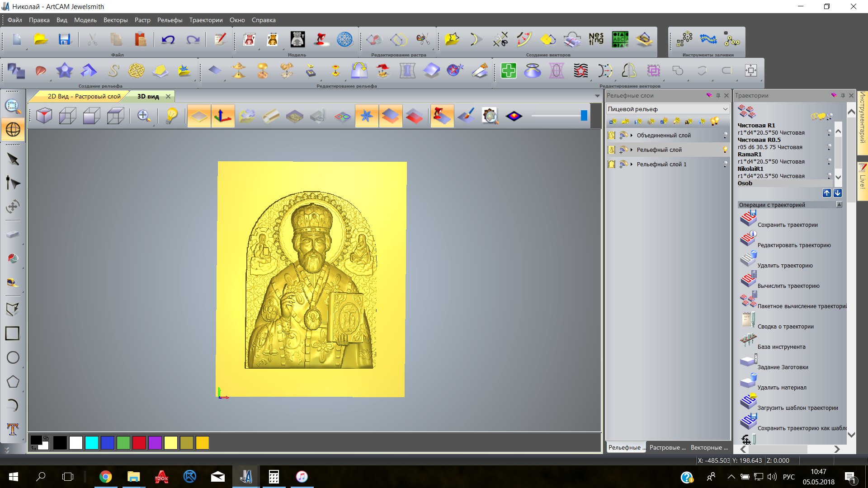Click Сохранить траектории
The image size is (868, 488).
click(x=787, y=225)
